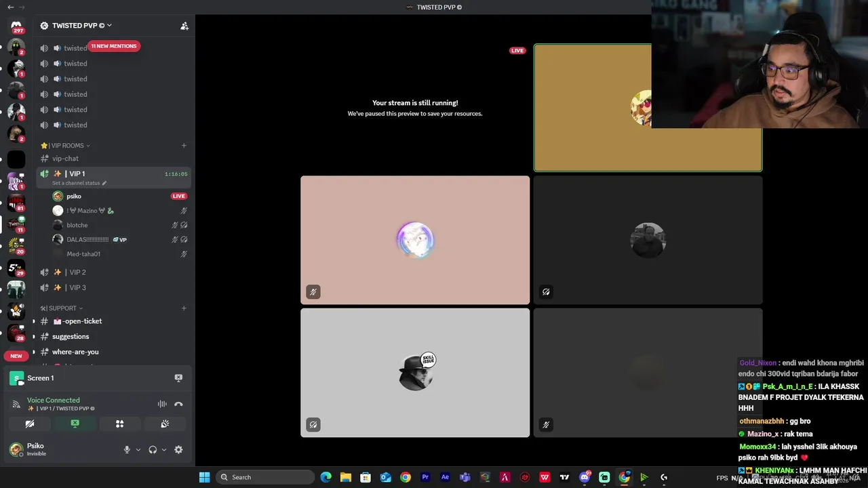Screen dimensions: 868x488
Task: Select the VIP 1 voice channel
Action: [x=113, y=178]
